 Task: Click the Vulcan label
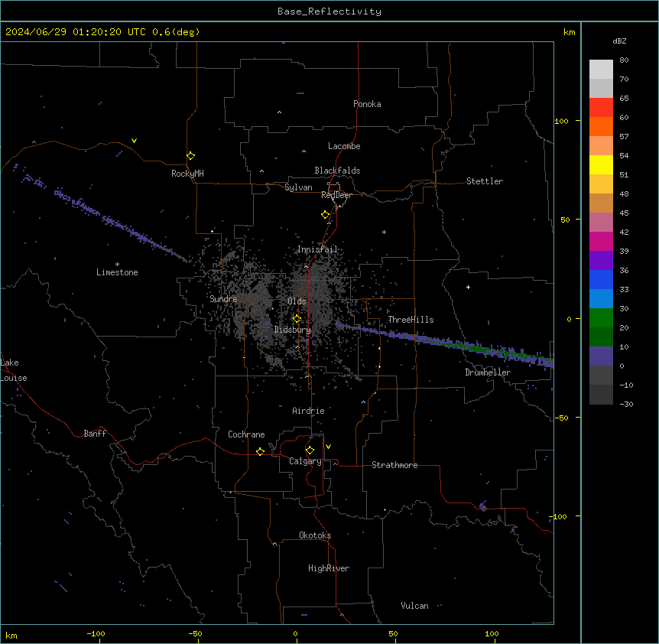pyautogui.click(x=415, y=606)
